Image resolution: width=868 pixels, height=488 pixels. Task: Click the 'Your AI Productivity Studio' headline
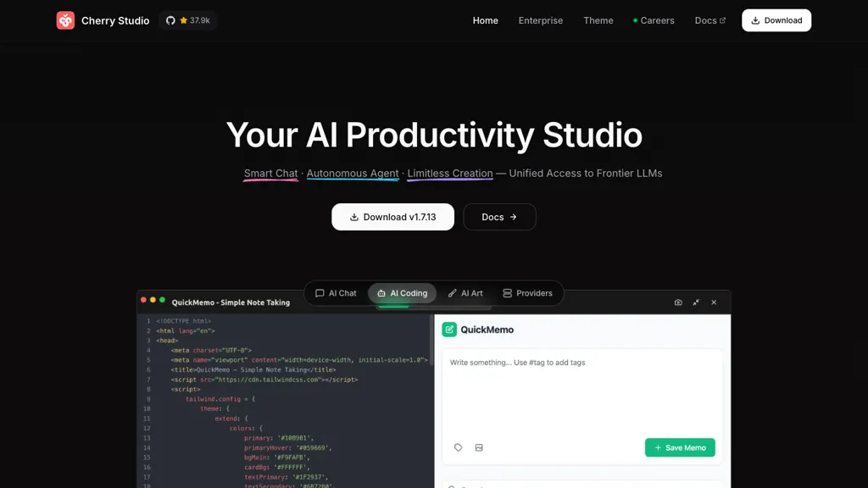[x=434, y=135]
